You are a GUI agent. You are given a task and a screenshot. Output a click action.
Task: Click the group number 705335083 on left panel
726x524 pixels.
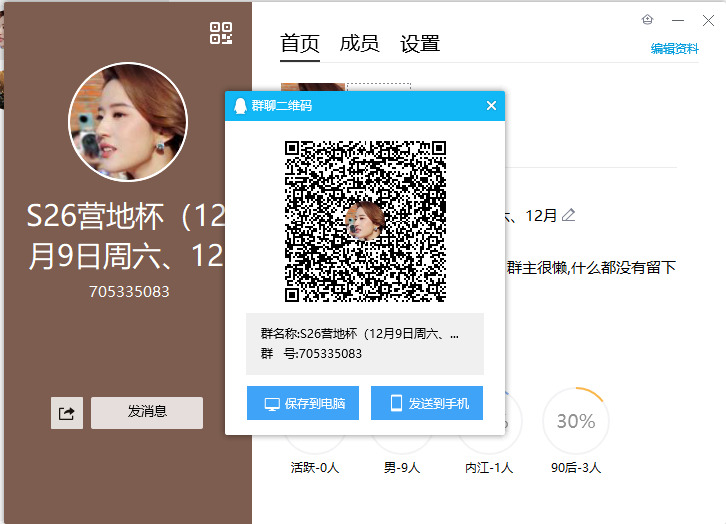coord(129,292)
